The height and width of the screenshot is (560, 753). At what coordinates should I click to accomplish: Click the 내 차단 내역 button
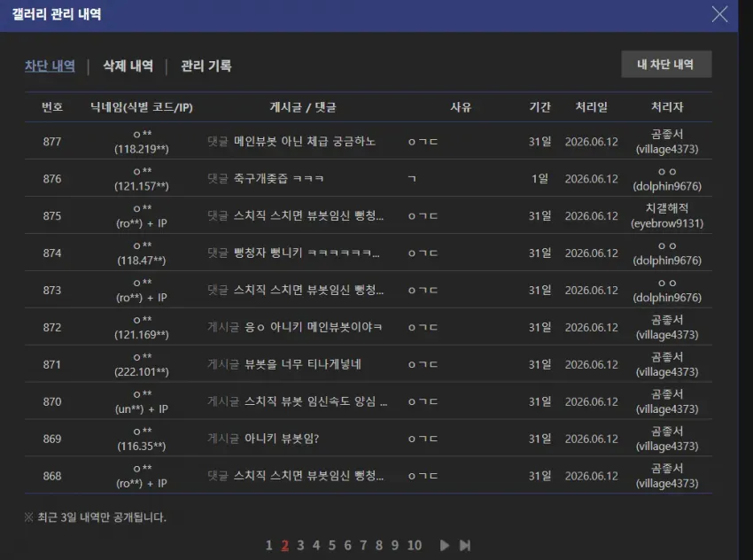(666, 65)
